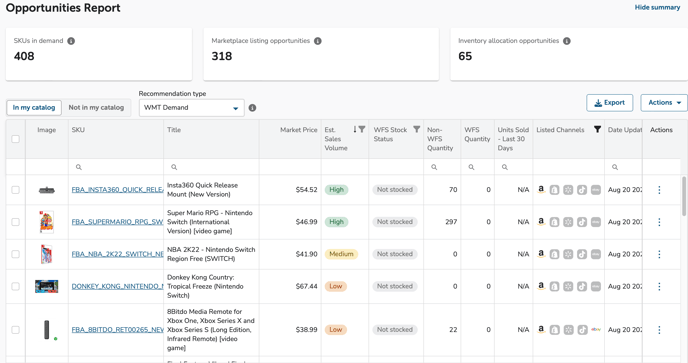Click the Export button
The width and height of the screenshot is (688, 363).
609,103
